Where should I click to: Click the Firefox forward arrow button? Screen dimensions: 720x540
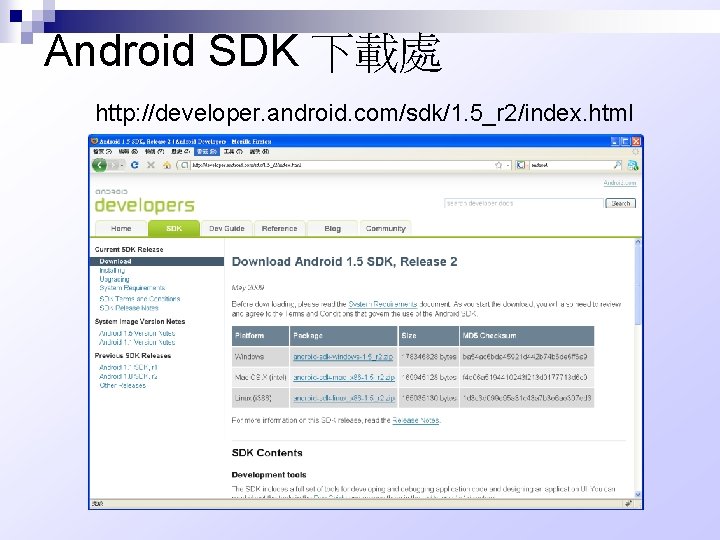[114, 165]
